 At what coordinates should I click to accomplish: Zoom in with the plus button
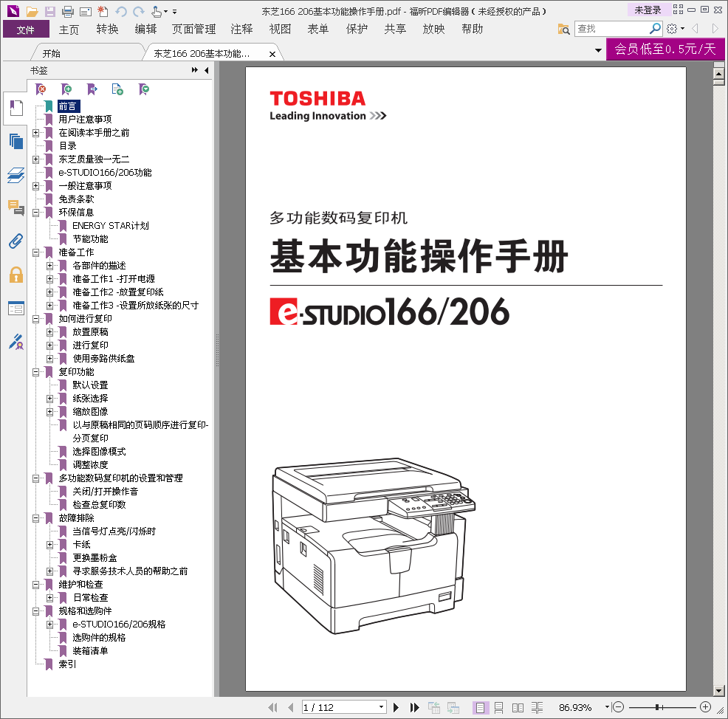[705, 707]
